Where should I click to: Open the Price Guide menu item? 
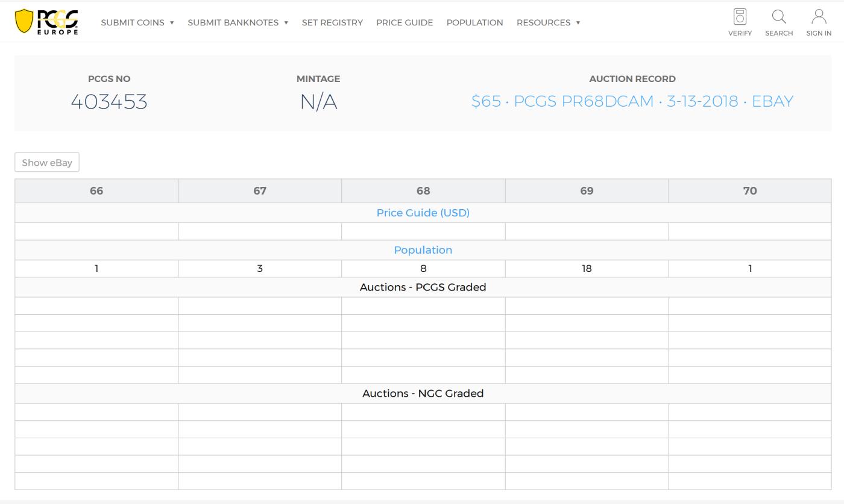(x=405, y=22)
